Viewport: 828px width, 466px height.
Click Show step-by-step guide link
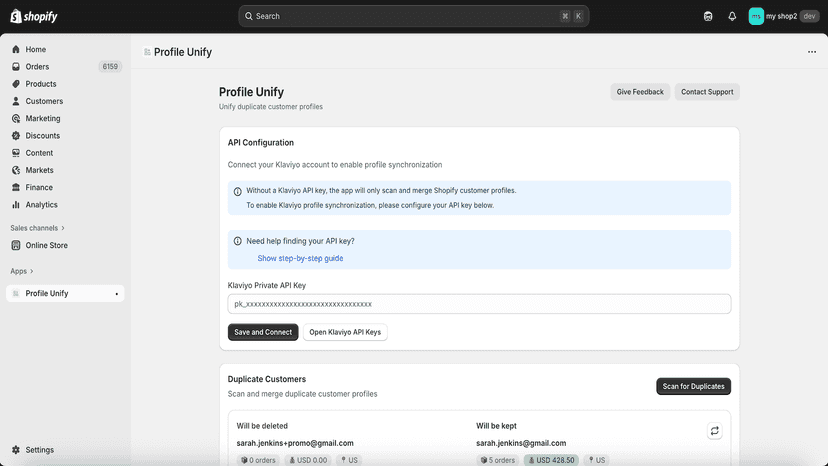(300, 258)
